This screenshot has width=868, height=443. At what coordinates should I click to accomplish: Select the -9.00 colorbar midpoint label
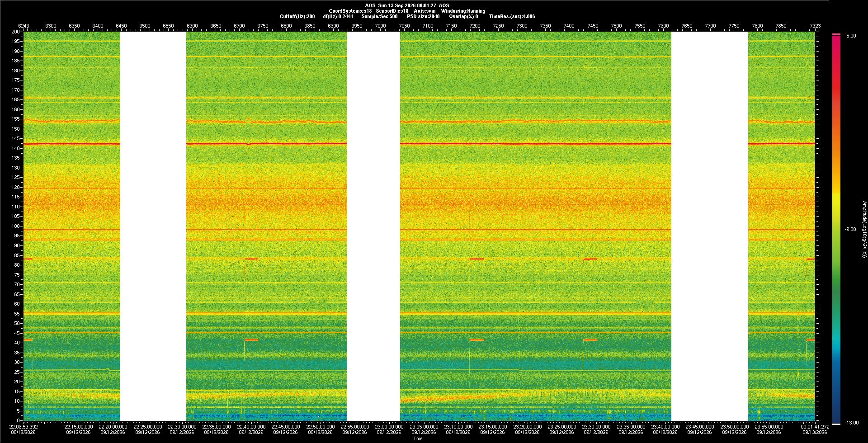click(x=850, y=230)
